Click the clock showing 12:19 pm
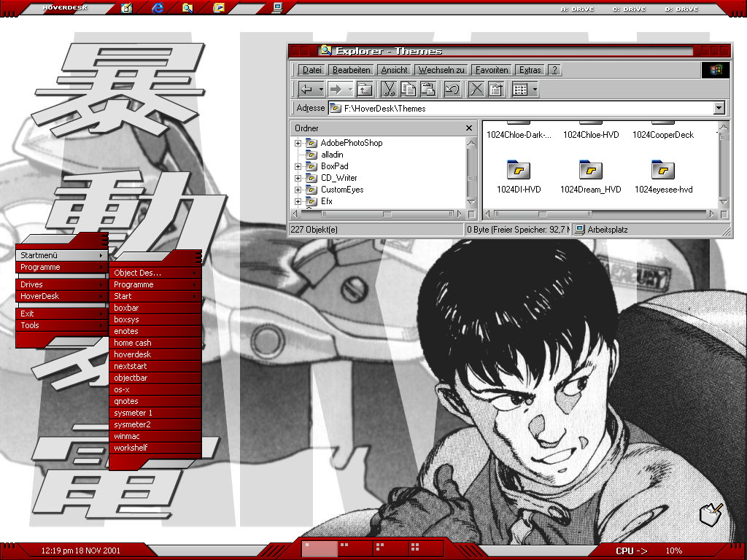 tap(80, 551)
